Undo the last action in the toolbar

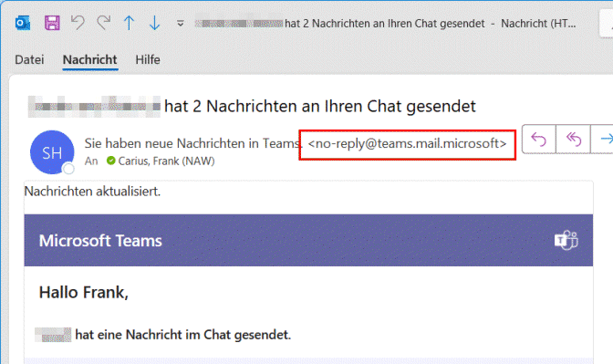click(x=78, y=23)
